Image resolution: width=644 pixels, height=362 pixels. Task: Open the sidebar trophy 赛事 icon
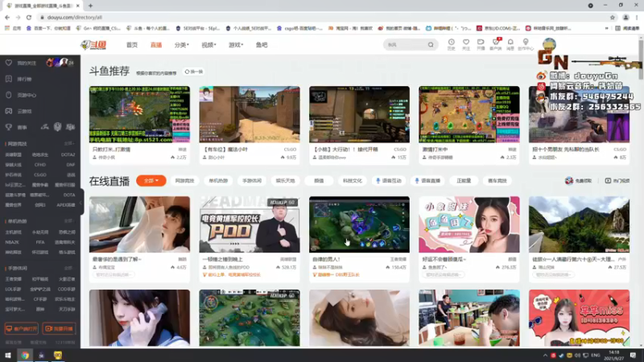8,127
